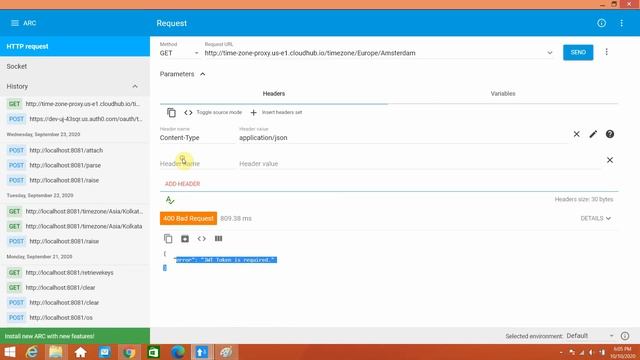Image resolution: width=640 pixels, height=360 pixels.
Task: Launch Internet Explorer from taskbar
Action: tap(32, 352)
